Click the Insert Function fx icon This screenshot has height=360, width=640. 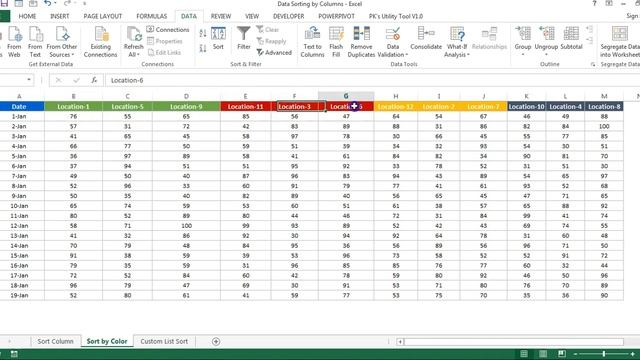click(94, 80)
